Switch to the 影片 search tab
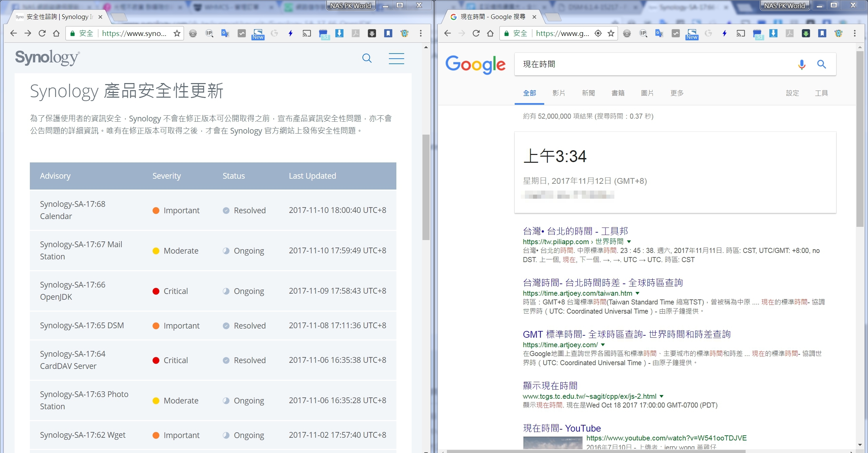Image resolution: width=868 pixels, height=453 pixels. [559, 93]
